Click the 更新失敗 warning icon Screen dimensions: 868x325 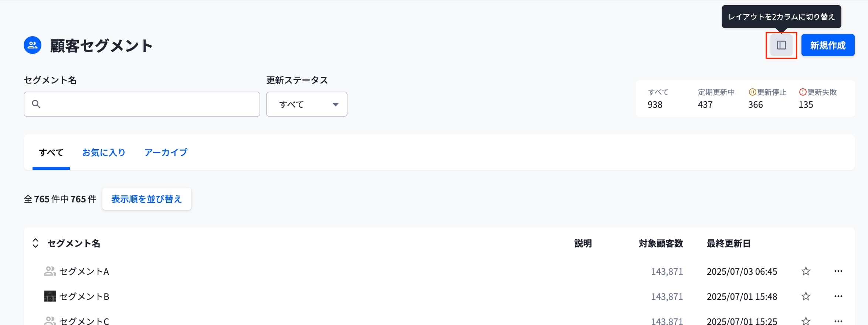point(803,92)
